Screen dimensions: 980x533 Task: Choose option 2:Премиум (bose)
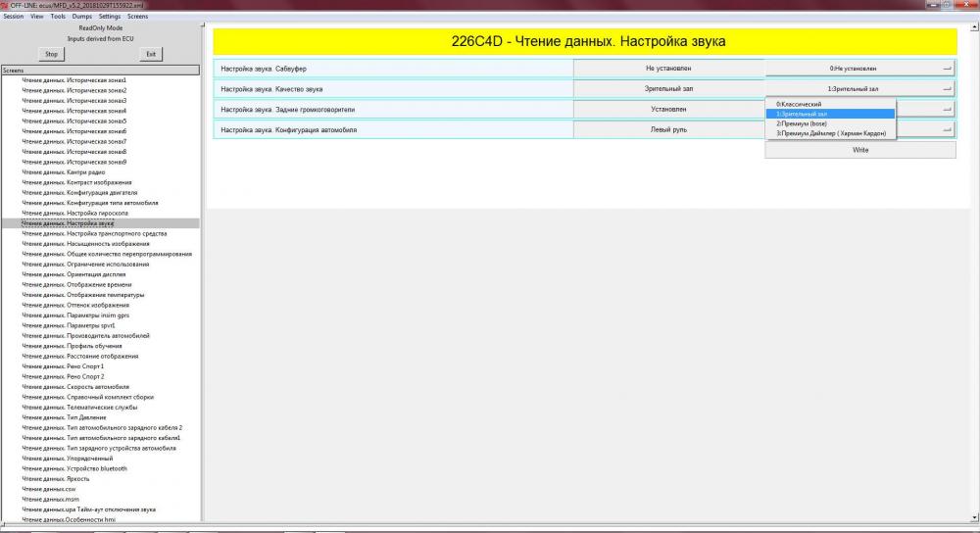pos(830,123)
